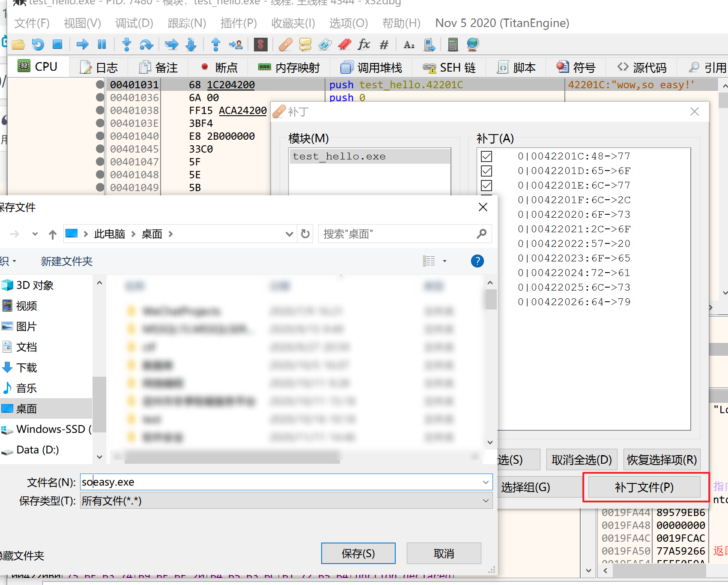
Task: Select the fx toolbar function icon
Action: (x=364, y=44)
